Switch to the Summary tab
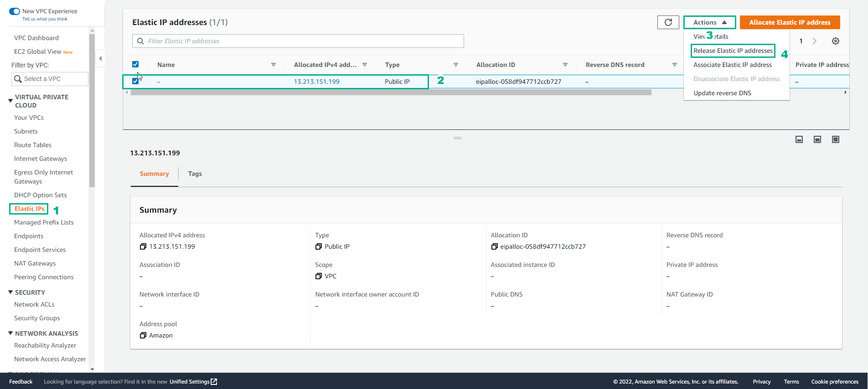 click(x=154, y=174)
